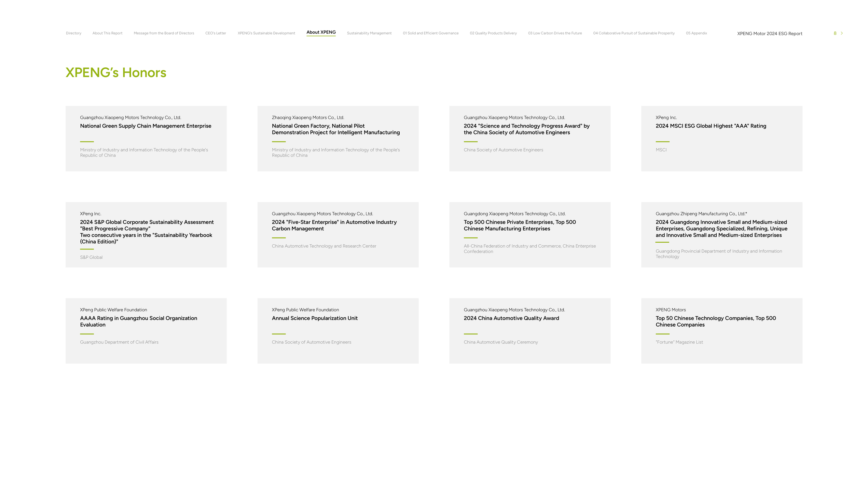This screenshot has width=868, height=488.
Task: Open Message from the Board of Directors
Action: click(164, 33)
